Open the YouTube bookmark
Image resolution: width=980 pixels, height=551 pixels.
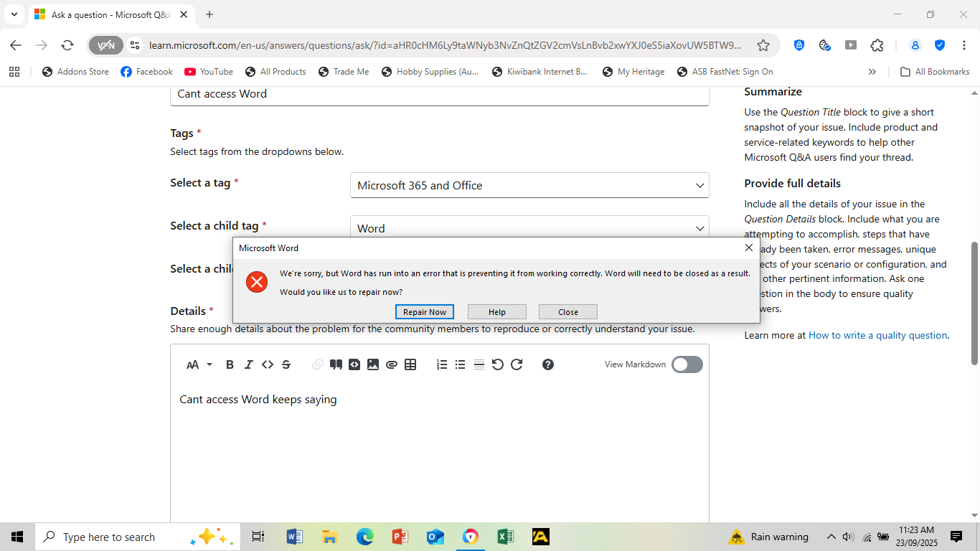pyautogui.click(x=209, y=72)
